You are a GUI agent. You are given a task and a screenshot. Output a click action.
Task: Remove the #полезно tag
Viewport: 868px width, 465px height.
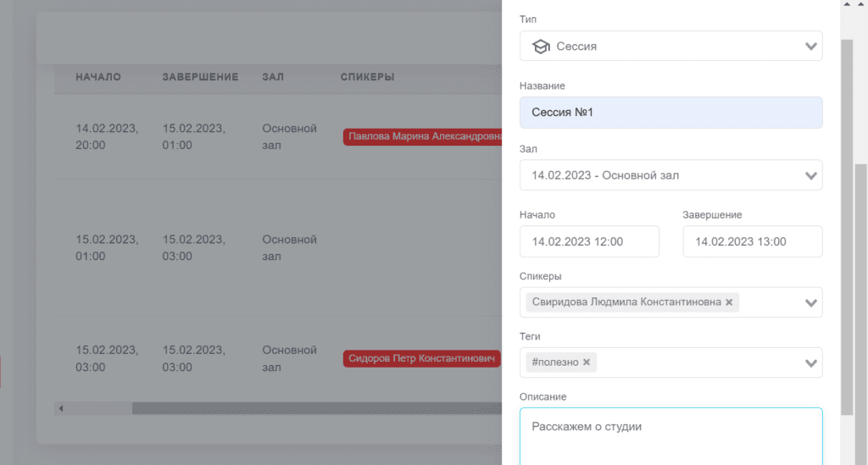click(x=587, y=363)
